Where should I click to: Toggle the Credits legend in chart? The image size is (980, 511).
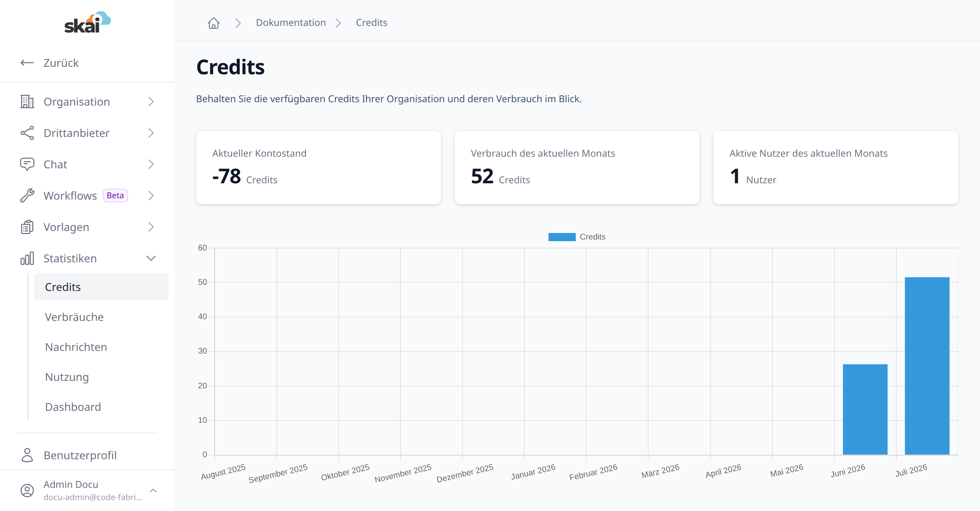576,237
